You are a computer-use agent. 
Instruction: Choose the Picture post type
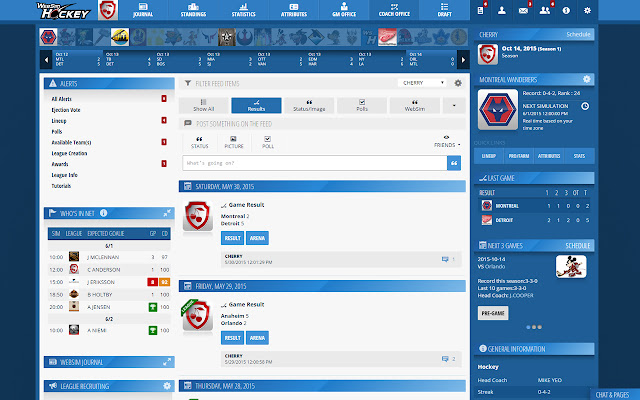(x=233, y=142)
